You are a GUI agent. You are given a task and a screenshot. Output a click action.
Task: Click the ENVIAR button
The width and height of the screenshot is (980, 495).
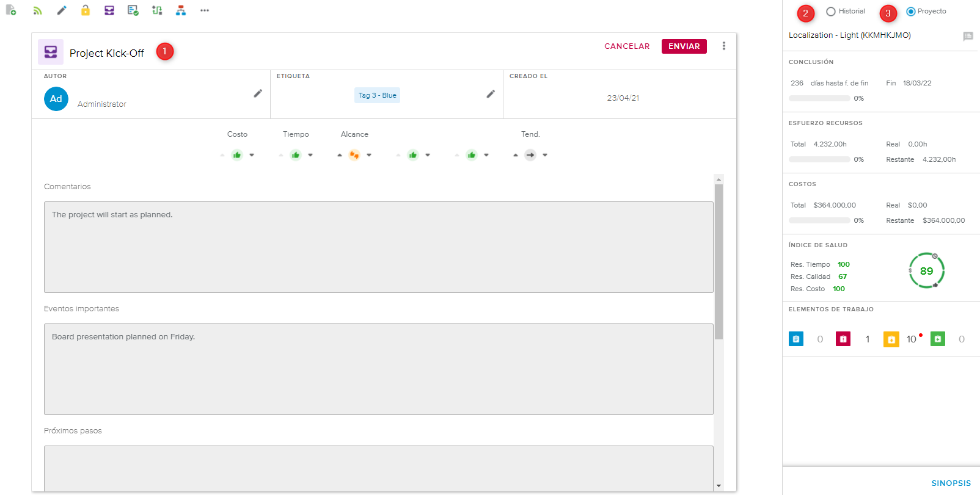pos(684,46)
